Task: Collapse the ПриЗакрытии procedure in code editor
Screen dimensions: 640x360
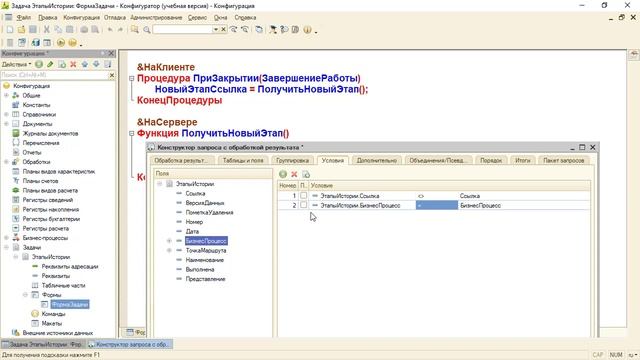Action: pyautogui.click(x=131, y=78)
